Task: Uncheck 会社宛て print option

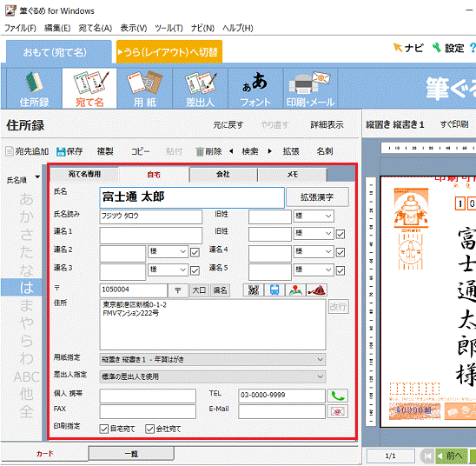Action: 149,429
